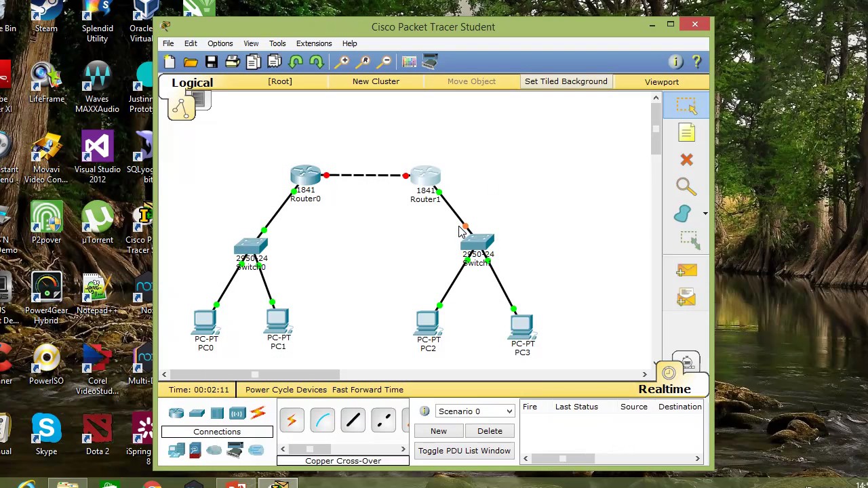Choose the red X Delete tool
Image resolution: width=868 pixels, height=488 pixels.
click(686, 160)
